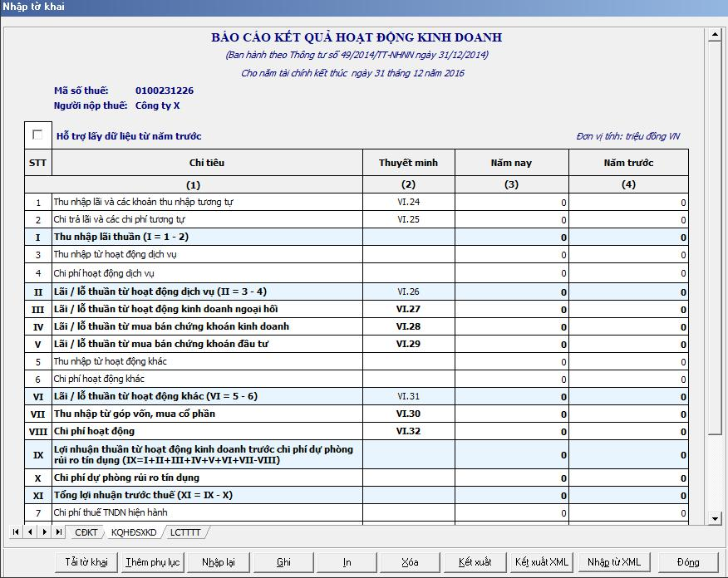The height and width of the screenshot is (578, 728).
Task: Print the form with the In button
Action: (347, 562)
